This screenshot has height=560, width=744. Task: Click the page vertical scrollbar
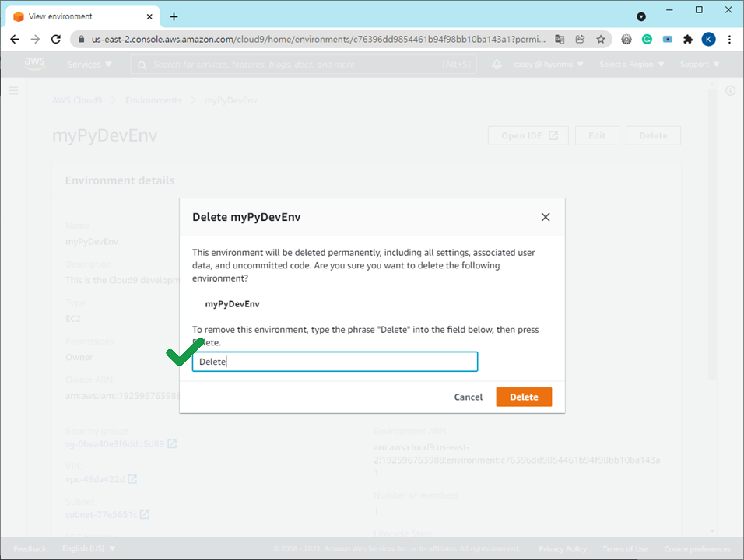pyautogui.click(x=712, y=233)
